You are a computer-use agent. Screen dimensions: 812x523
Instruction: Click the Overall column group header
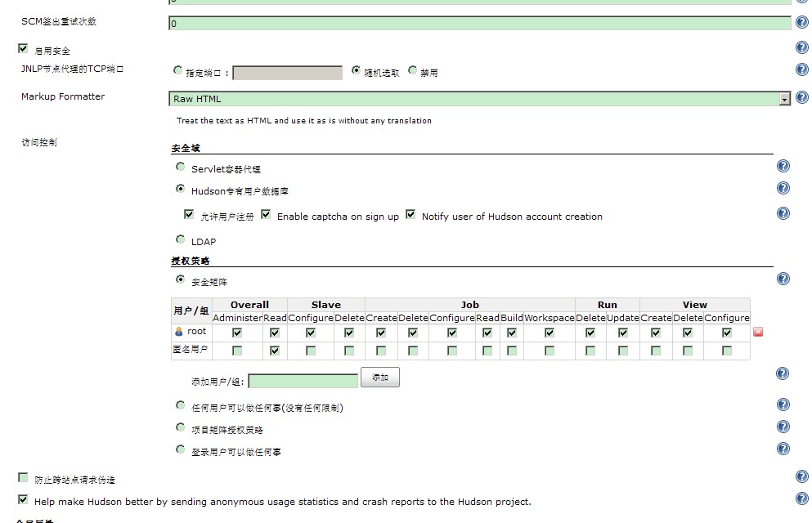tap(249, 305)
